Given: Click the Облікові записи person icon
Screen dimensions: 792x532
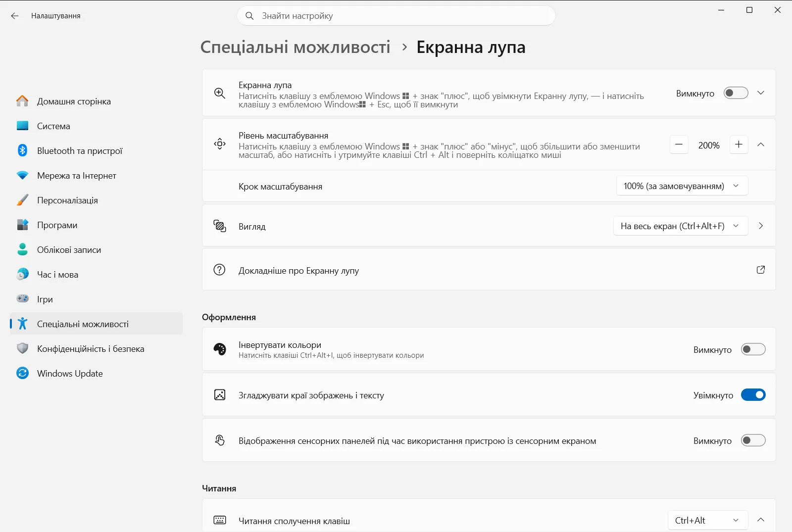Looking at the screenshot, I should point(22,249).
